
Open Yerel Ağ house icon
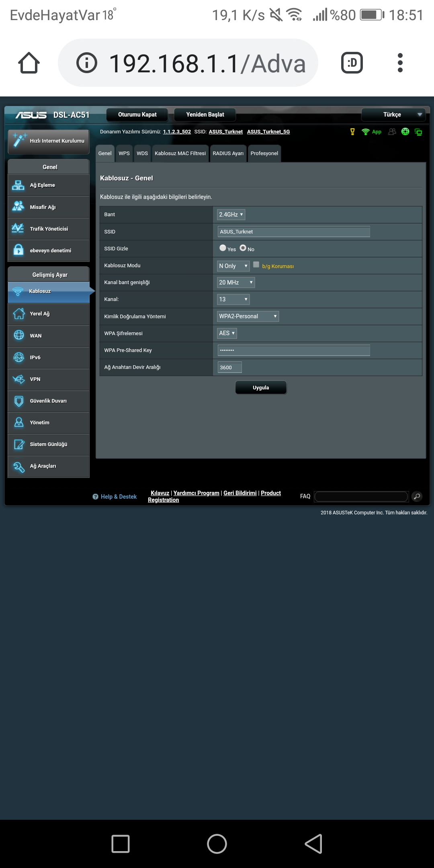tap(19, 313)
